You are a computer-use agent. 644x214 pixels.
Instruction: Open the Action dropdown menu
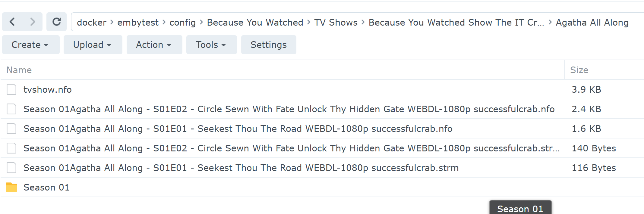(154, 45)
